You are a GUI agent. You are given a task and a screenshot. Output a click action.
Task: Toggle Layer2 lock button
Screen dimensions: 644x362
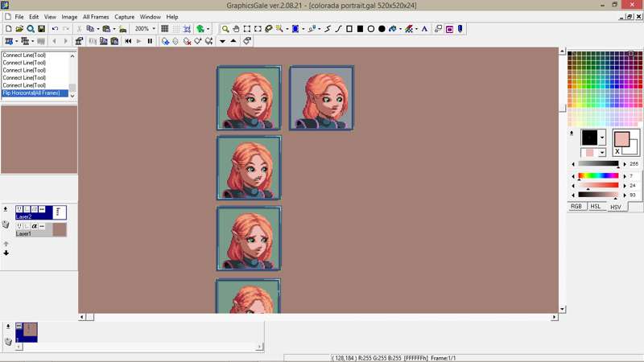click(27, 209)
